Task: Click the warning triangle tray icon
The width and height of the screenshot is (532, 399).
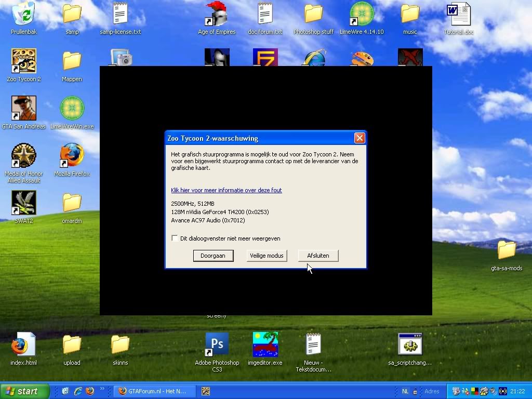Action: pyautogui.click(x=484, y=391)
